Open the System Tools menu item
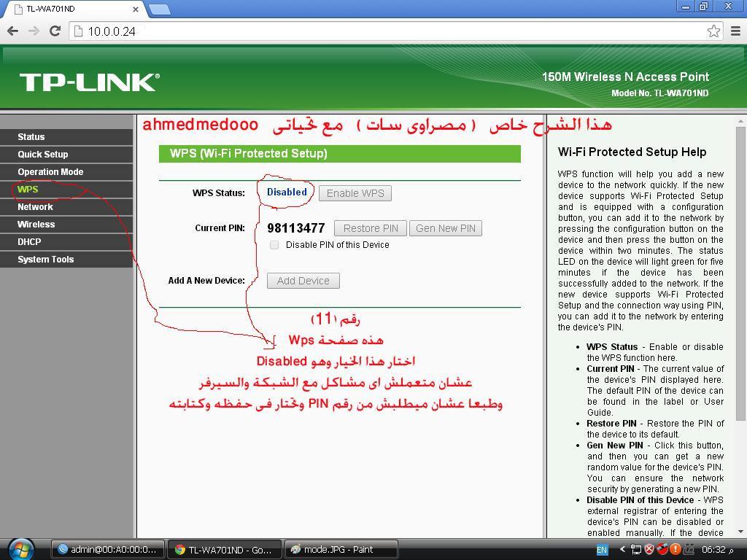Image resolution: width=747 pixels, height=560 pixels. pyautogui.click(x=66, y=259)
